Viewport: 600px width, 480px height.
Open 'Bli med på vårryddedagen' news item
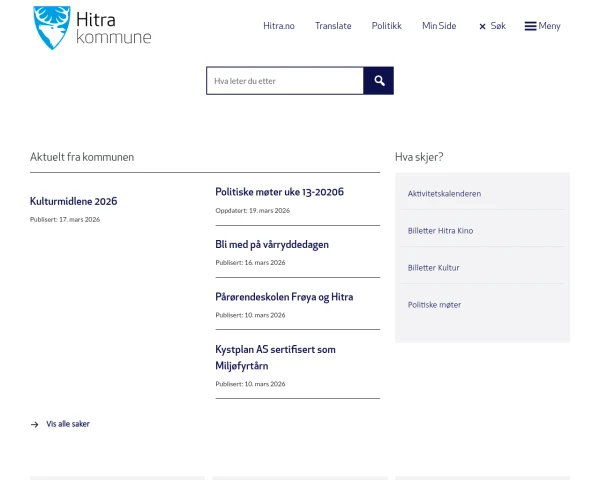272,244
